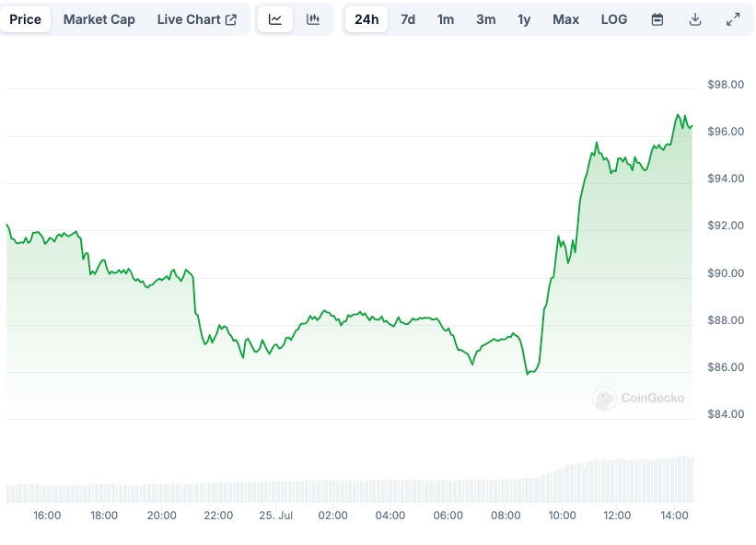Switch to the Market Cap tab
Image resolution: width=756 pixels, height=545 pixels.
(x=99, y=19)
